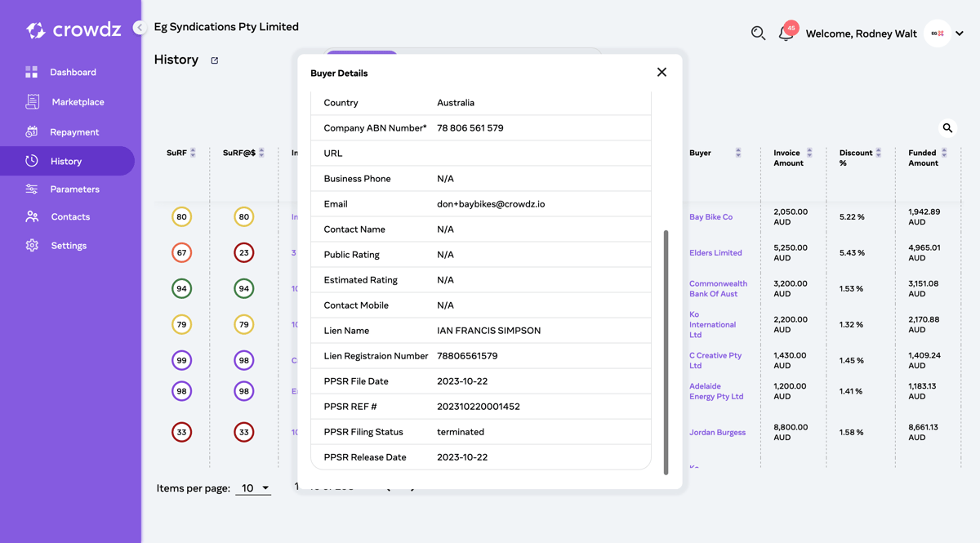Open the Items per page dropdown
The image size is (980, 543).
pos(253,488)
